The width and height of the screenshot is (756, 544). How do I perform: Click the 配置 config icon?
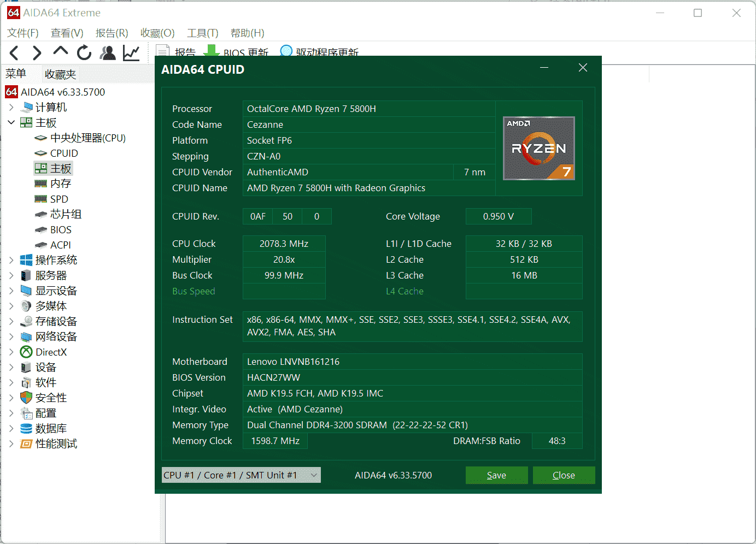click(26, 413)
